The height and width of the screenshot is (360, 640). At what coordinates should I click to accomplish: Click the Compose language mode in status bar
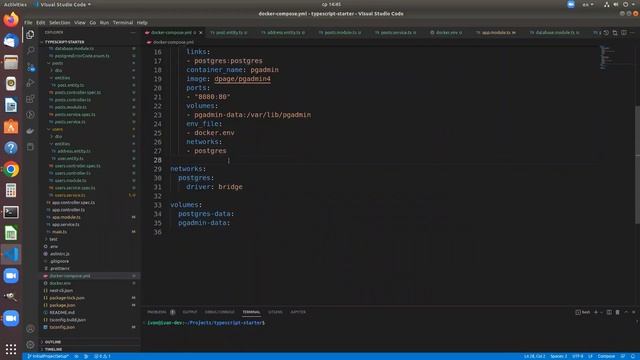point(606,356)
